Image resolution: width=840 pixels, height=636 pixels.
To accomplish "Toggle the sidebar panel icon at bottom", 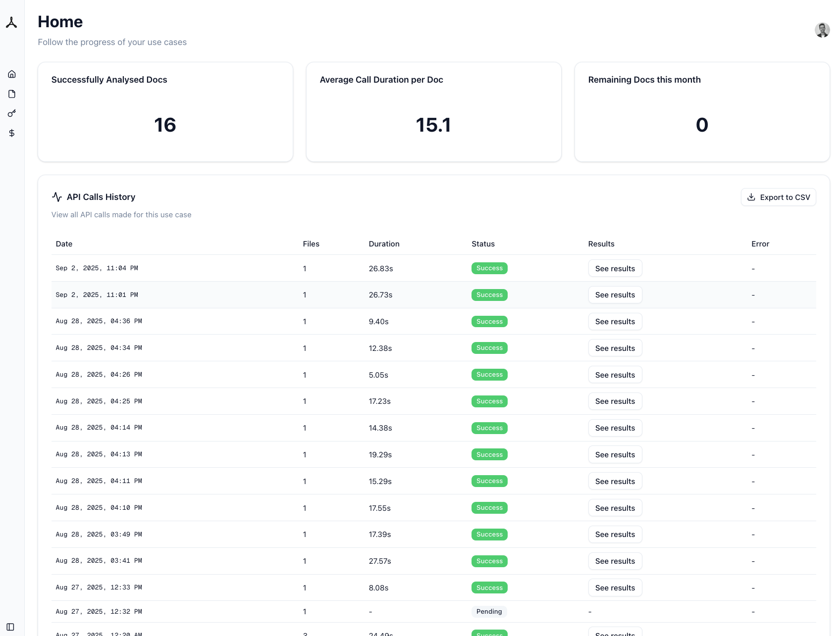I will tap(10, 627).
